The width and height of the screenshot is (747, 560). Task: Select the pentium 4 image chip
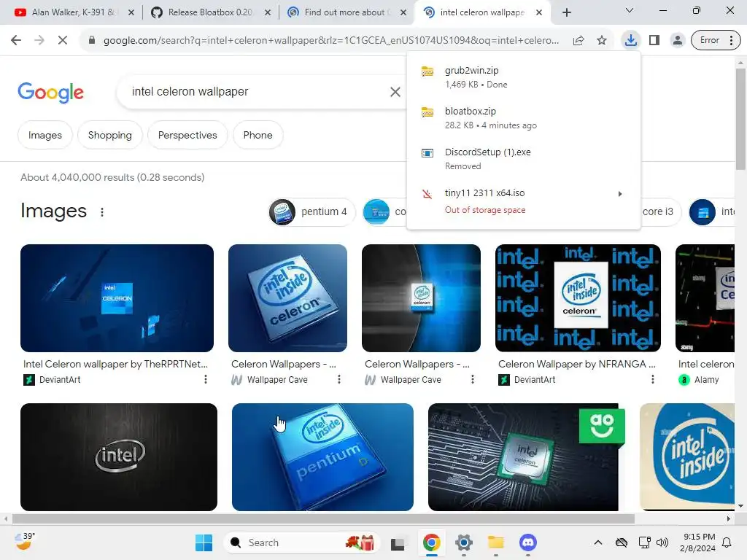point(311,212)
